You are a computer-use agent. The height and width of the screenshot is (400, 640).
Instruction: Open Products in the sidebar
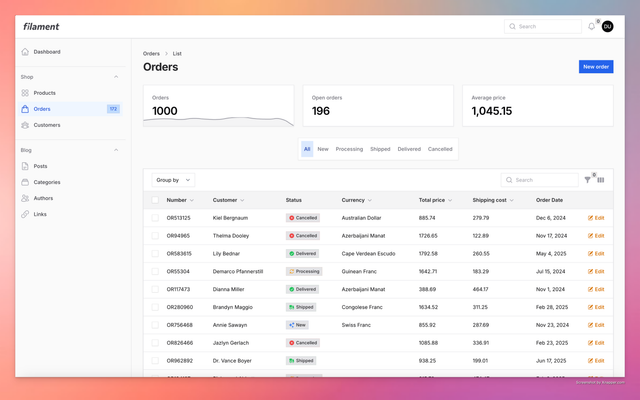(70, 93)
